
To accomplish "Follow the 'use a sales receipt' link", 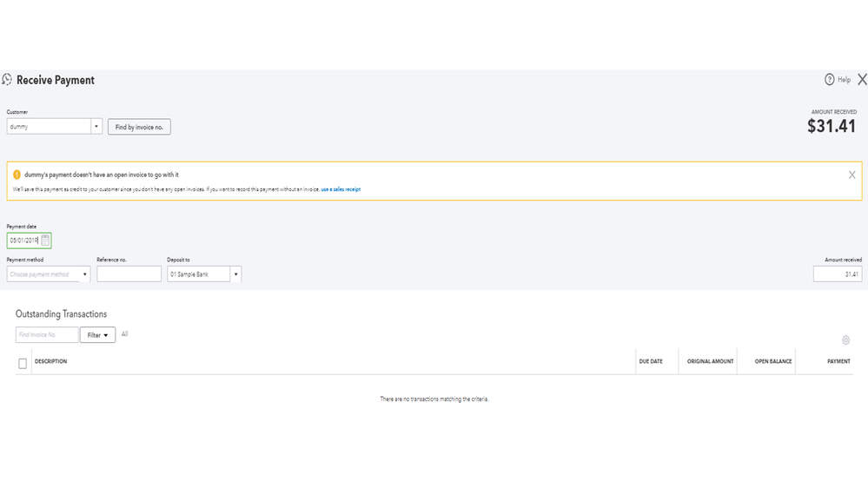I will point(341,189).
